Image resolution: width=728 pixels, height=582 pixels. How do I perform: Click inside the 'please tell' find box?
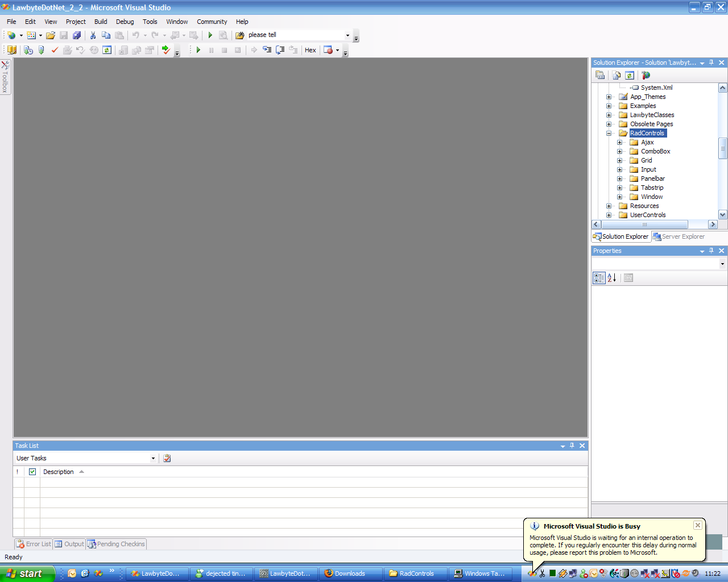295,35
